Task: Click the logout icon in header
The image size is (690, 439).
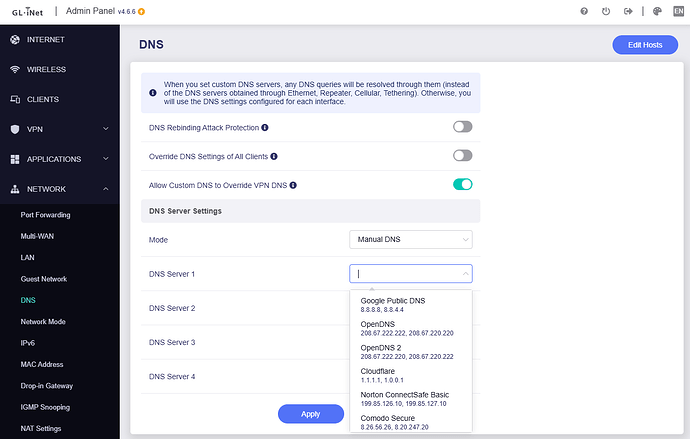Action: pos(628,12)
